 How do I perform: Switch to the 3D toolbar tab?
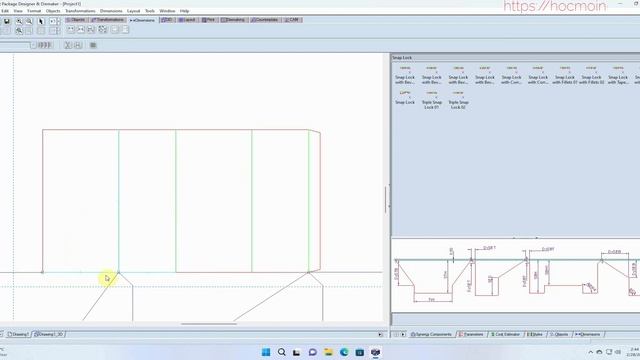[x=167, y=20]
